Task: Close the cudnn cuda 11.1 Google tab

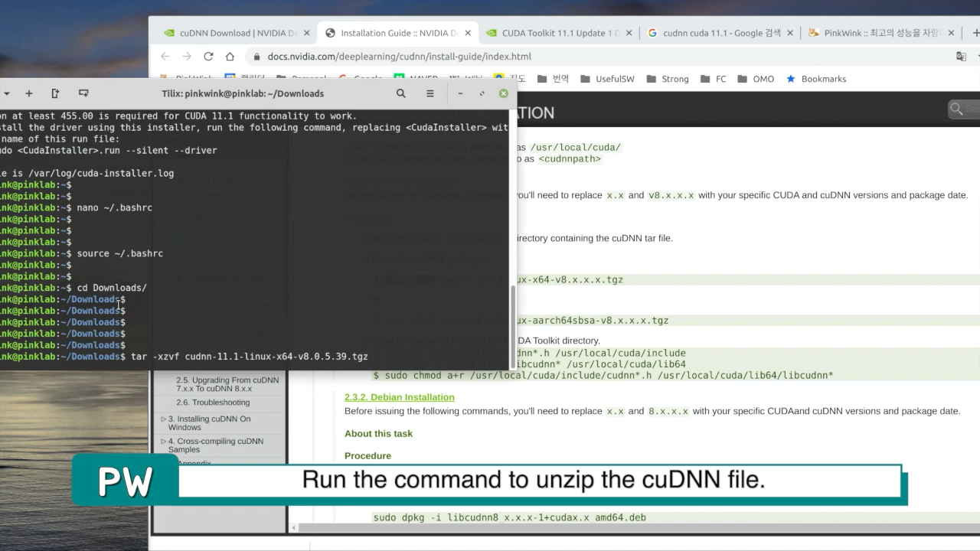Action: [x=790, y=33]
